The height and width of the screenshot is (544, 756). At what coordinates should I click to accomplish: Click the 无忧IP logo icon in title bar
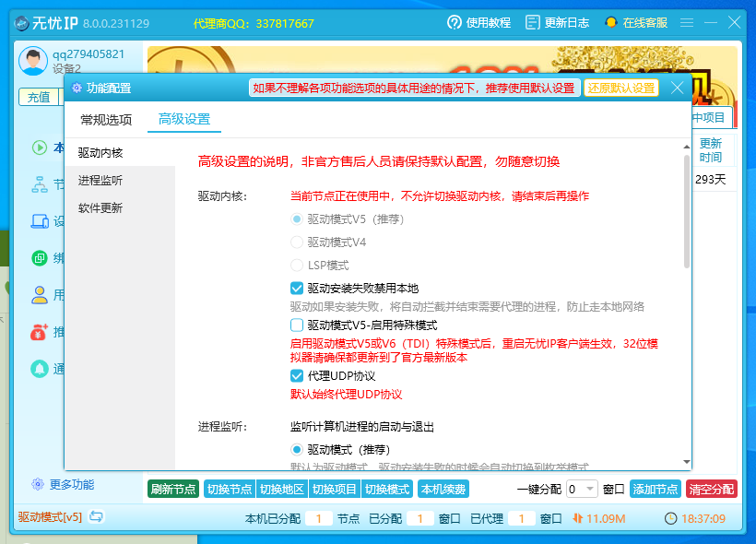(21, 23)
